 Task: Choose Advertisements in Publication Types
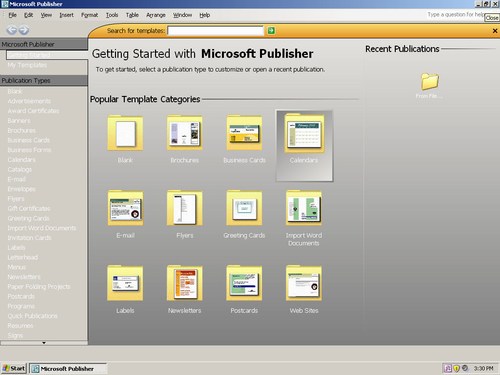29,101
